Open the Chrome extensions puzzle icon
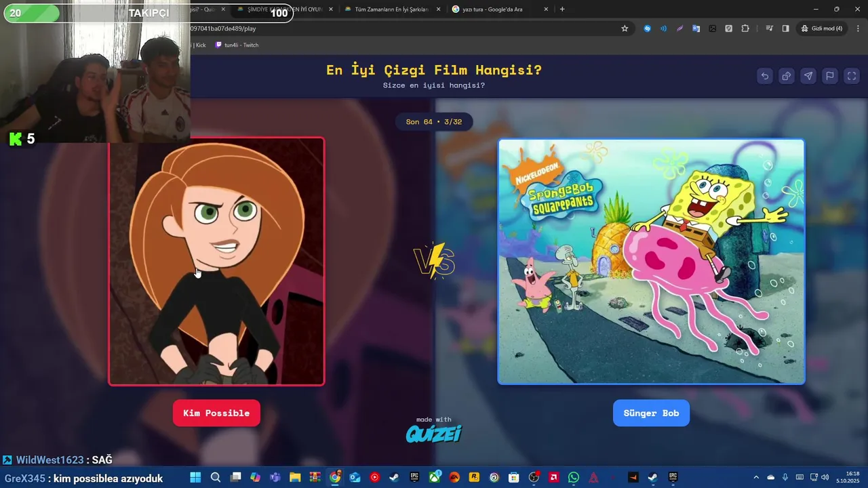The image size is (868, 488). [x=745, y=28]
